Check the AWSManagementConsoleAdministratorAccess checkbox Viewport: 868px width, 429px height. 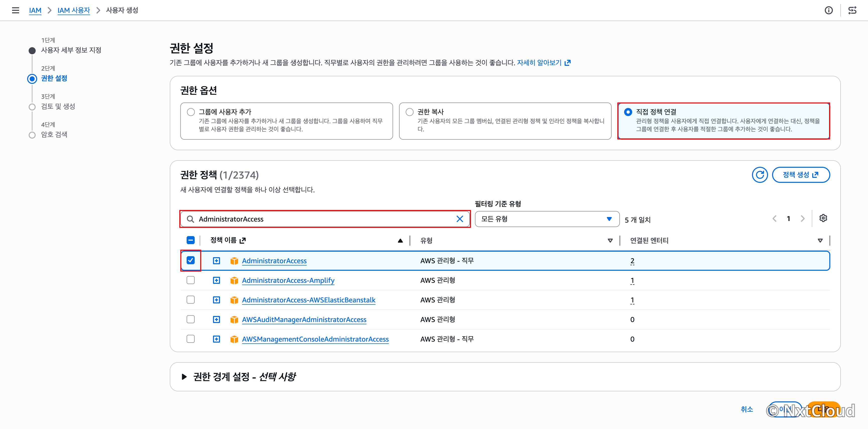(x=190, y=339)
